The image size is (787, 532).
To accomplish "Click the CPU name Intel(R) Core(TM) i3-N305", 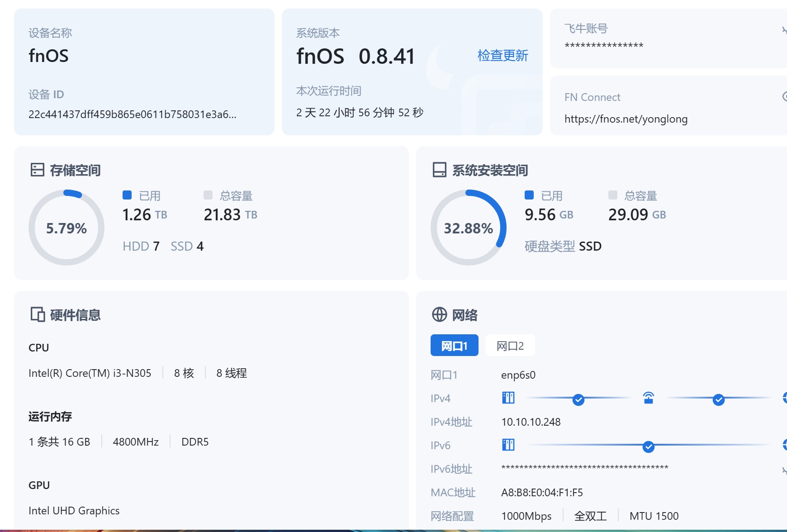I will point(90,373).
